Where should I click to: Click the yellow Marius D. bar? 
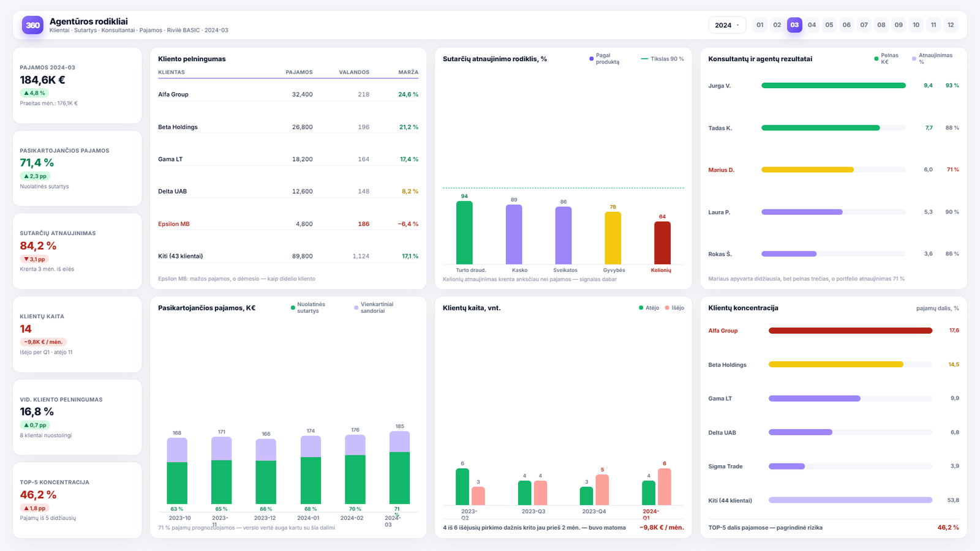(x=807, y=170)
